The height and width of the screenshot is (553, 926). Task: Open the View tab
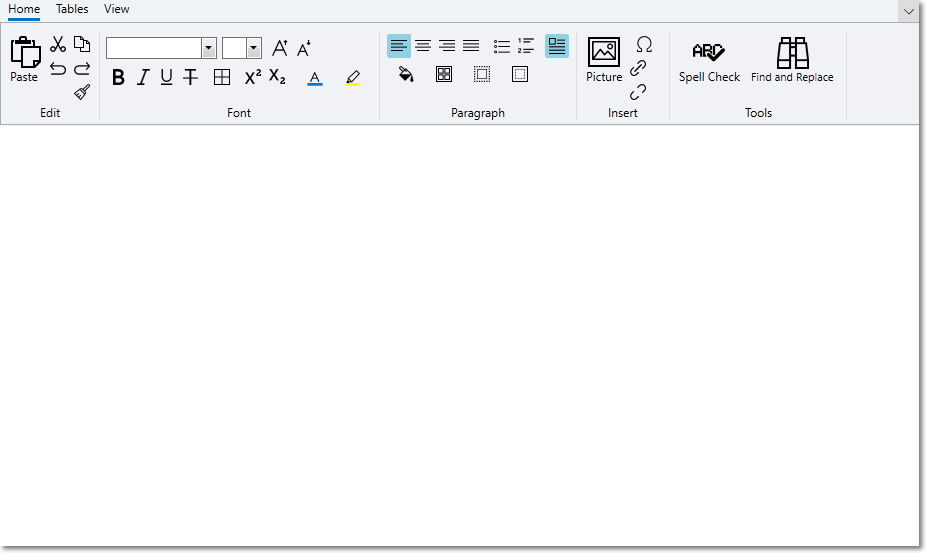pyautogui.click(x=116, y=9)
